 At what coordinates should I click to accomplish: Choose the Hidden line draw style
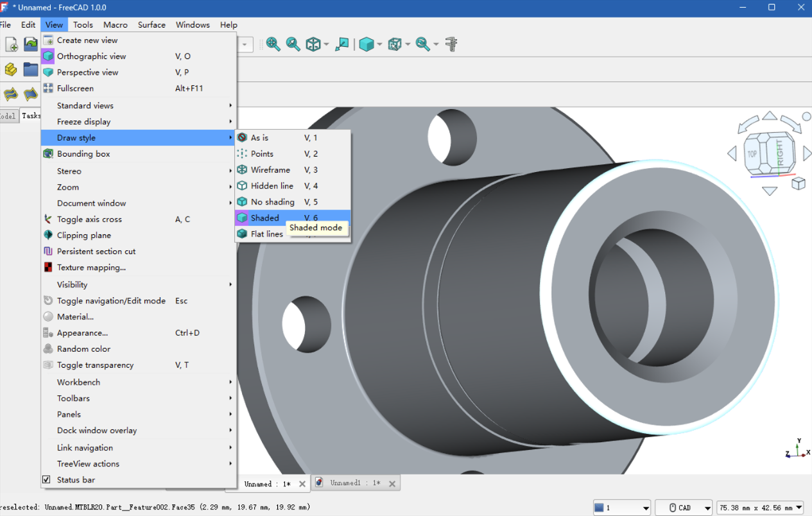click(272, 186)
